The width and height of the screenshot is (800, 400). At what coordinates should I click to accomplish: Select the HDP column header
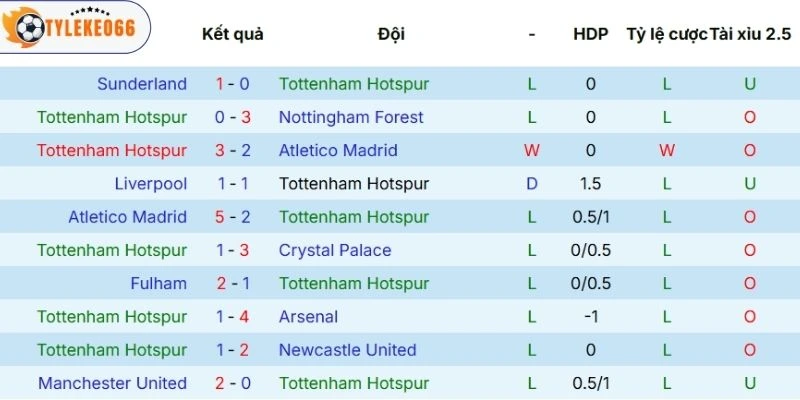[x=590, y=34]
